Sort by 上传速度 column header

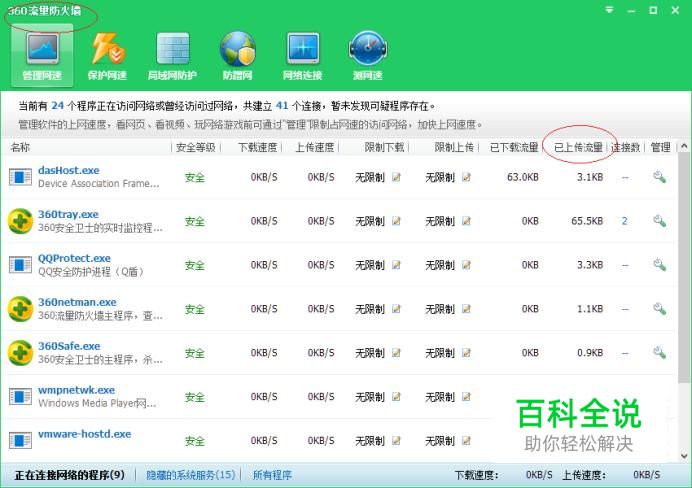coord(314,147)
